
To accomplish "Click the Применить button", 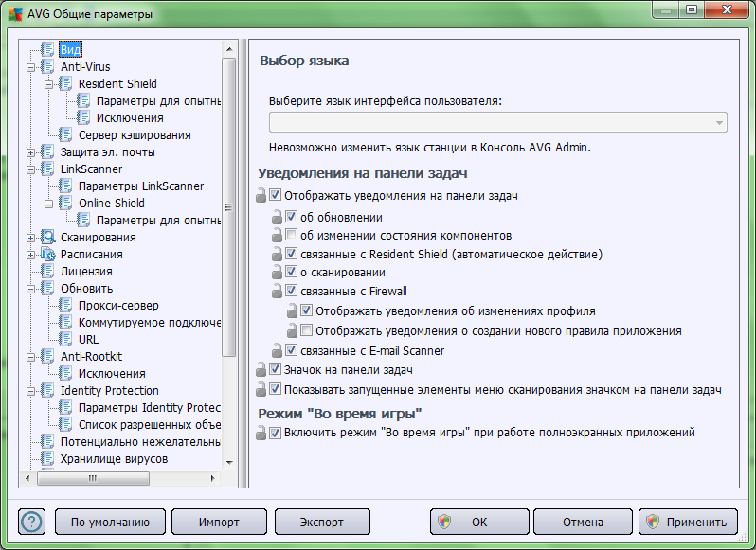I will (x=689, y=522).
